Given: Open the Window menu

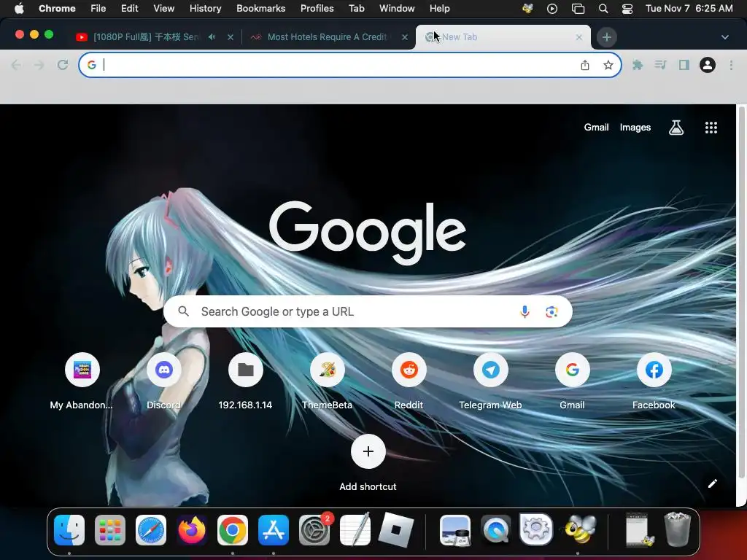Looking at the screenshot, I should click(x=397, y=8).
